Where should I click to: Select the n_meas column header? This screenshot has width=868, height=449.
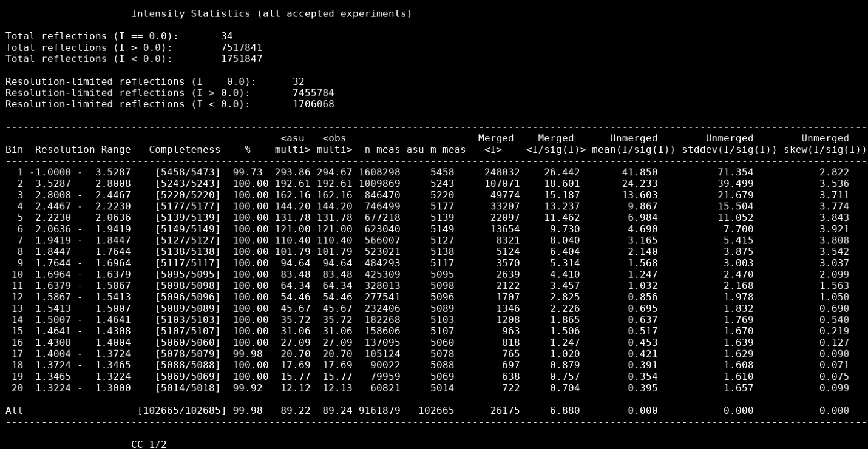pyautogui.click(x=382, y=149)
